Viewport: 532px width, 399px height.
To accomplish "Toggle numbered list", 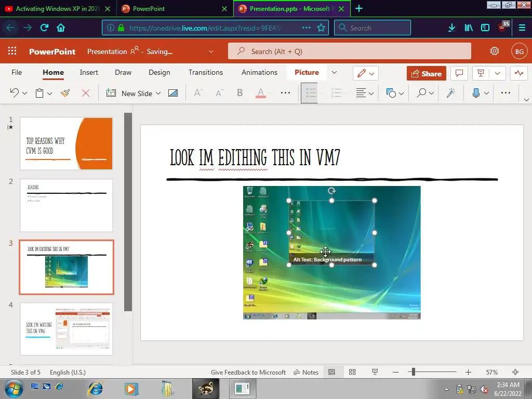I will tap(336, 92).
